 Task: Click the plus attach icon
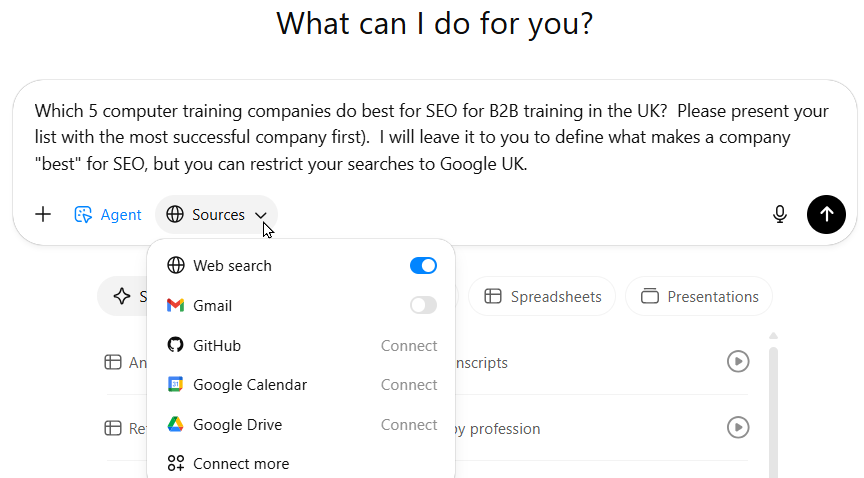(x=43, y=214)
